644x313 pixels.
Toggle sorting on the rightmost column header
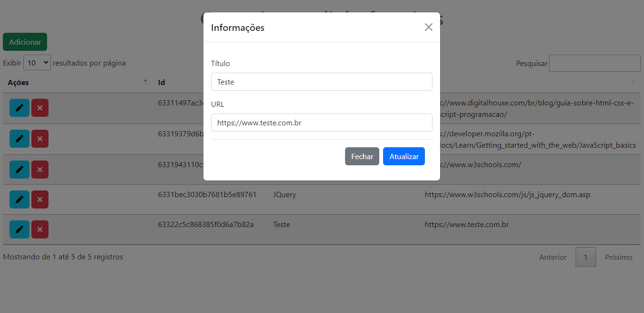click(x=633, y=82)
